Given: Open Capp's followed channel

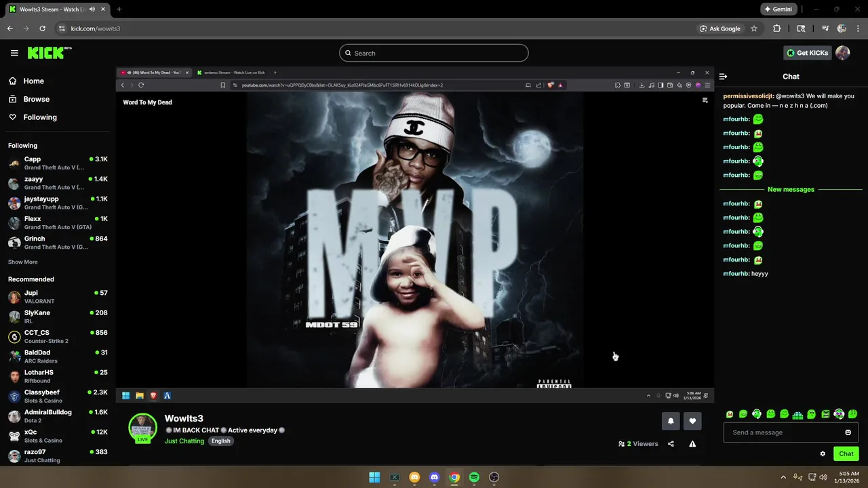Looking at the screenshot, I should 58,163.
